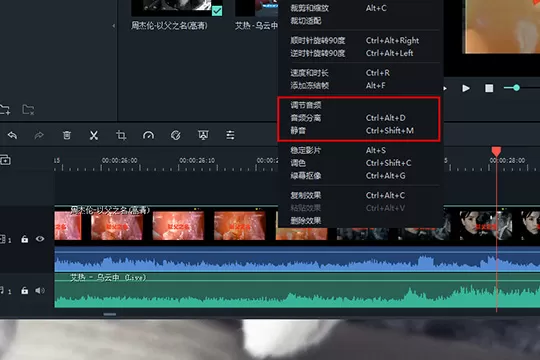Click ruler mark 00:00:26:00
The image size is (540, 360).
click(120, 161)
